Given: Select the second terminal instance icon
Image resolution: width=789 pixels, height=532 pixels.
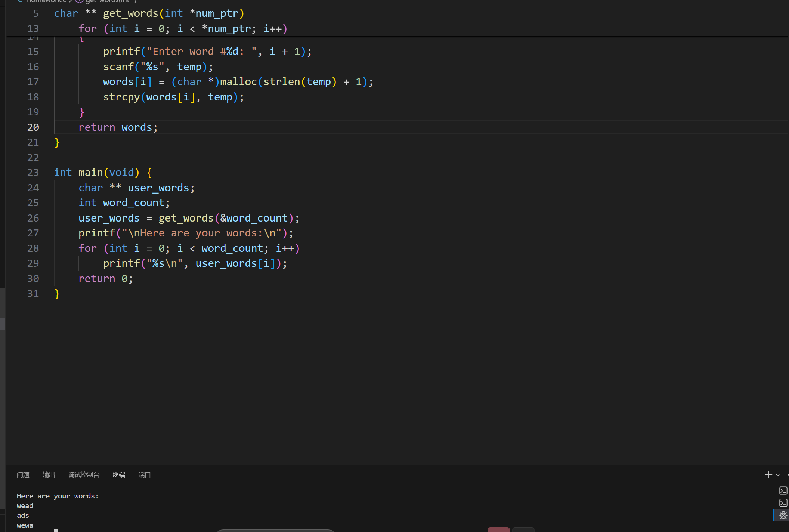Looking at the screenshot, I should [783, 503].
